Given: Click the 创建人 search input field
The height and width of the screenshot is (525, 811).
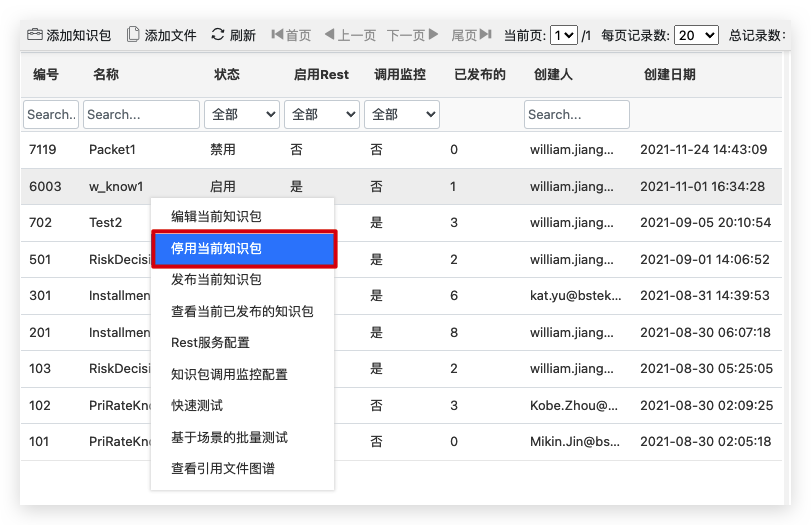Looking at the screenshot, I should click(x=576, y=115).
